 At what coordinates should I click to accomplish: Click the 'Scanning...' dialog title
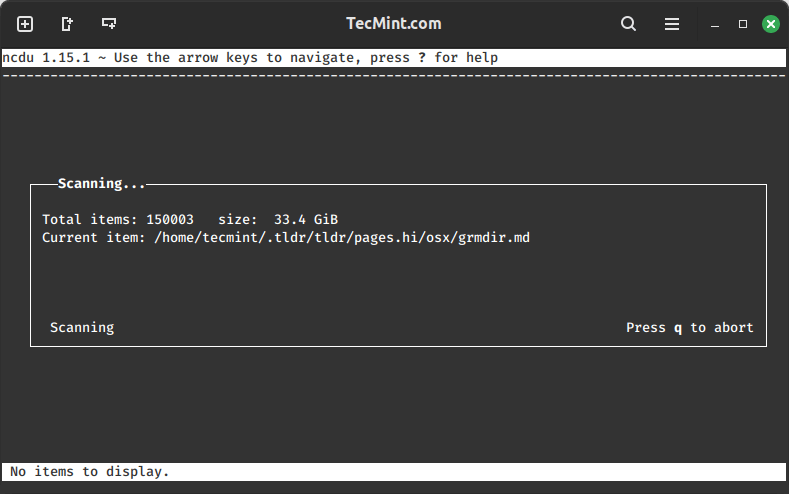coord(102,184)
